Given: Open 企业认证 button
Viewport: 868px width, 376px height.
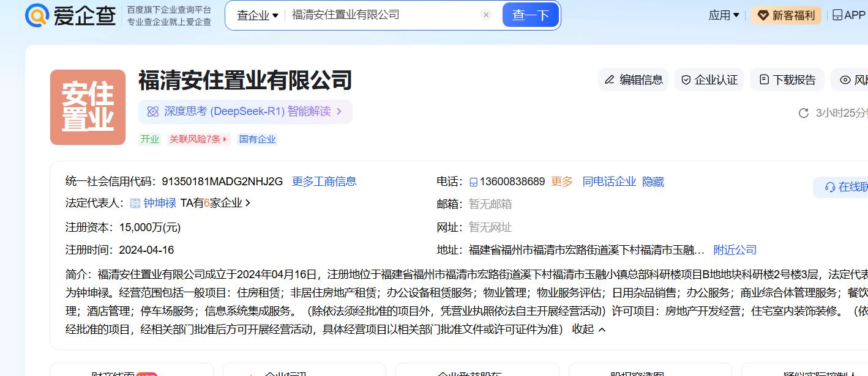Looking at the screenshot, I should (x=709, y=80).
